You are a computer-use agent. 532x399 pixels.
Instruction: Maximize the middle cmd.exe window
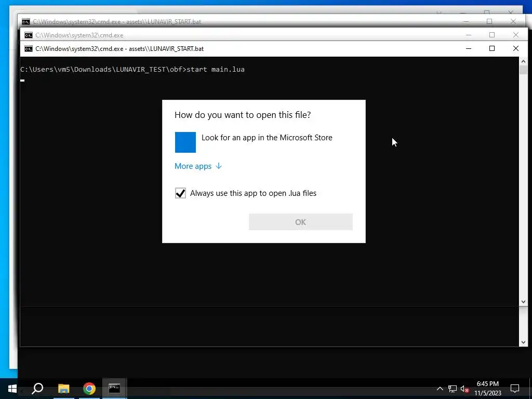click(x=492, y=35)
